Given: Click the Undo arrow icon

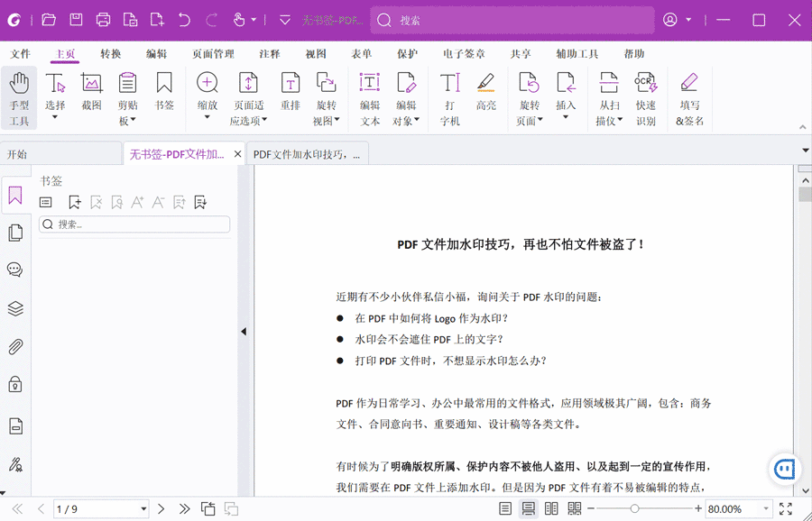Looking at the screenshot, I should coord(184,20).
